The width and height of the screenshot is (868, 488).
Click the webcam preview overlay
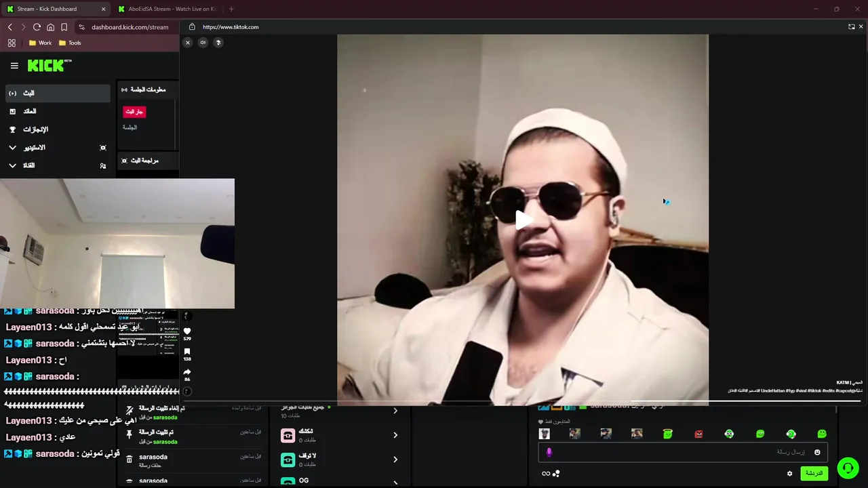click(117, 243)
